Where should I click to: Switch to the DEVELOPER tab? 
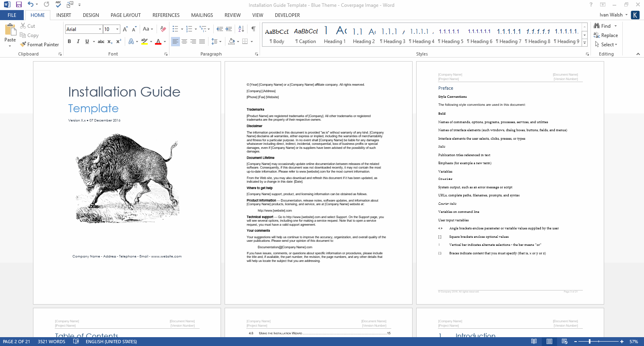pos(287,15)
